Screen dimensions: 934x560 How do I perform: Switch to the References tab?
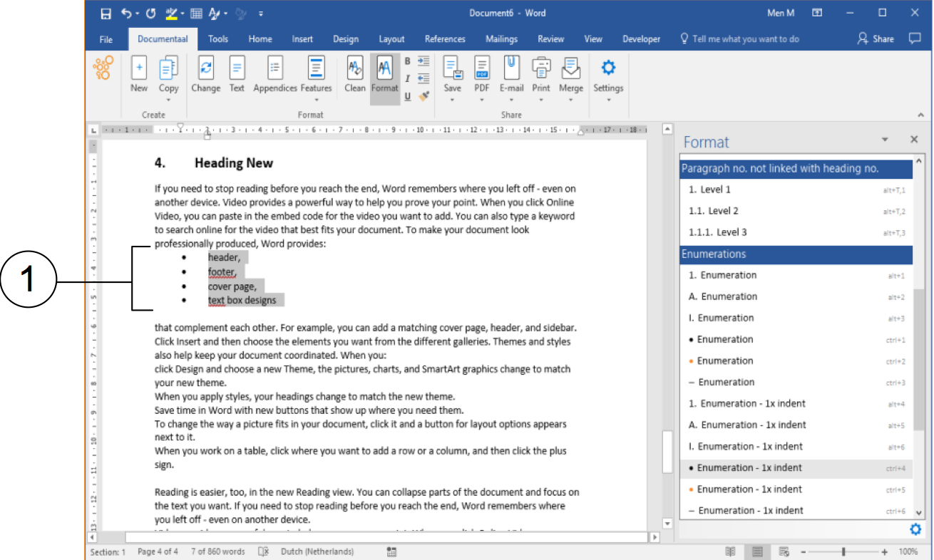445,39
